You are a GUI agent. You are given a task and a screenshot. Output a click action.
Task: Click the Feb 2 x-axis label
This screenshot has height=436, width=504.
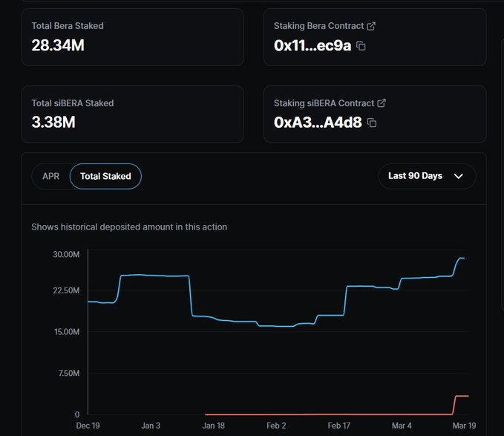click(276, 426)
